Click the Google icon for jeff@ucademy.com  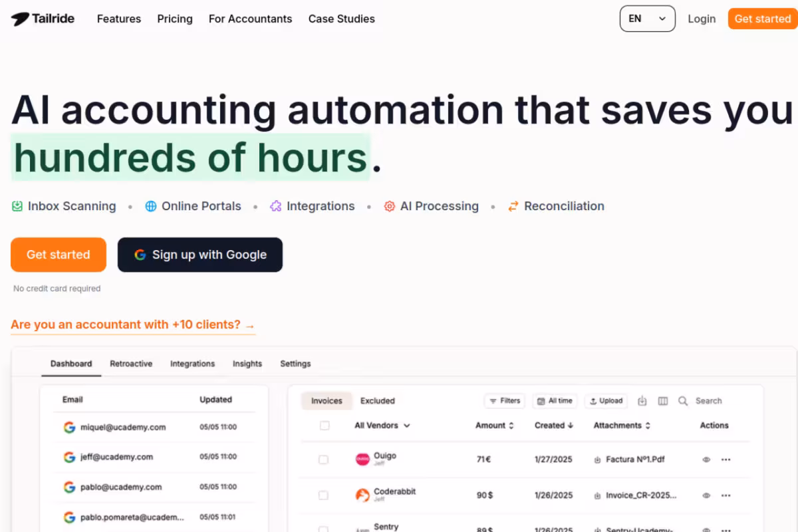[69, 457]
